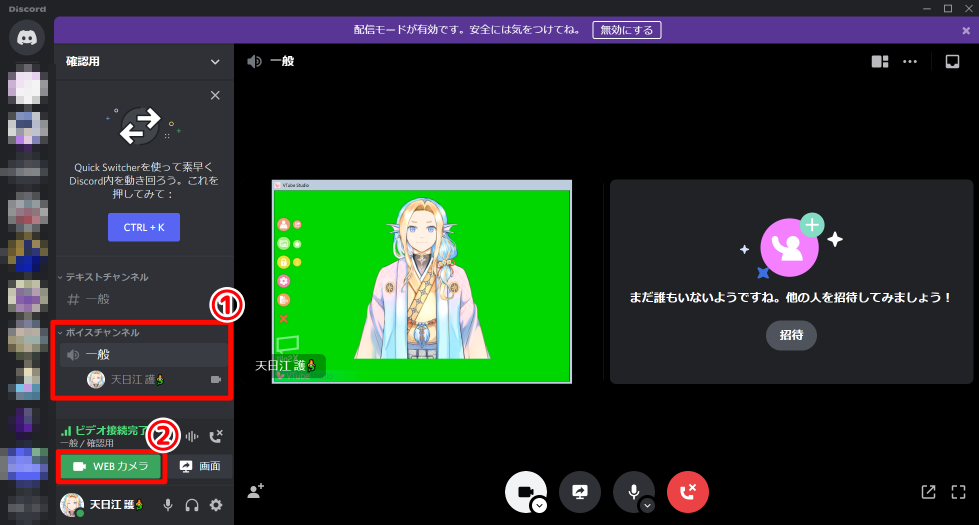The width and height of the screenshot is (979, 525).
Task: Share screen with the 画面 button
Action: [x=200, y=466]
